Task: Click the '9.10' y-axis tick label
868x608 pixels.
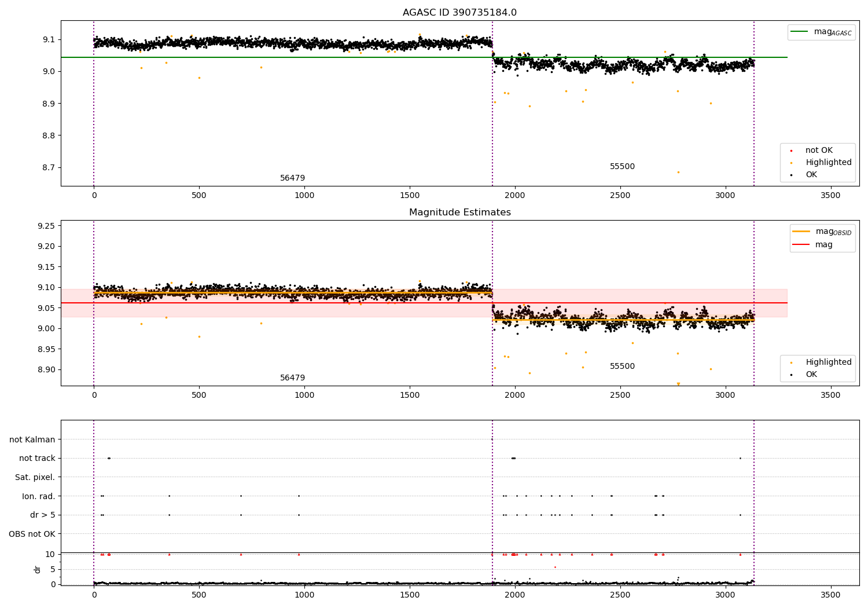Action: point(47,288)
